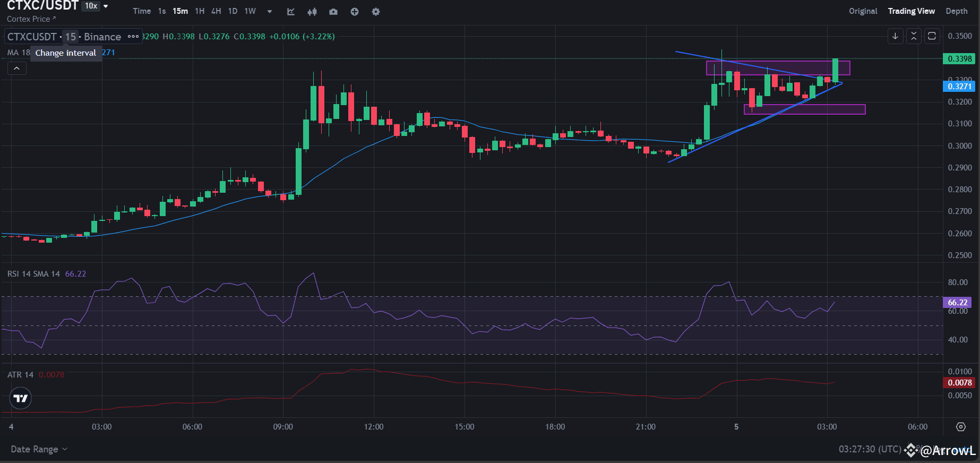980x463 pixels.
Task: Select the MA 18 indicator legend
Action: click(19, 53)
